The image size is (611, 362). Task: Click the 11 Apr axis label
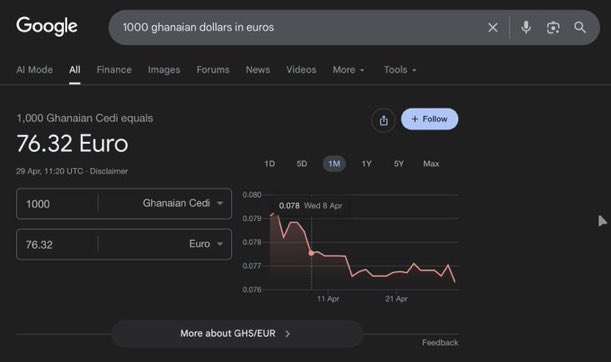click(x=328, y=299)
